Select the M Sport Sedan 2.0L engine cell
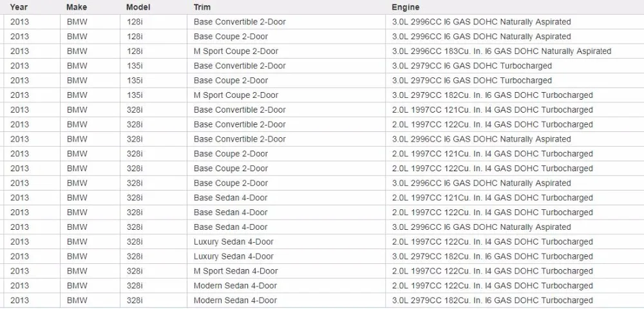The image size is (644, 309). point(515,271)
